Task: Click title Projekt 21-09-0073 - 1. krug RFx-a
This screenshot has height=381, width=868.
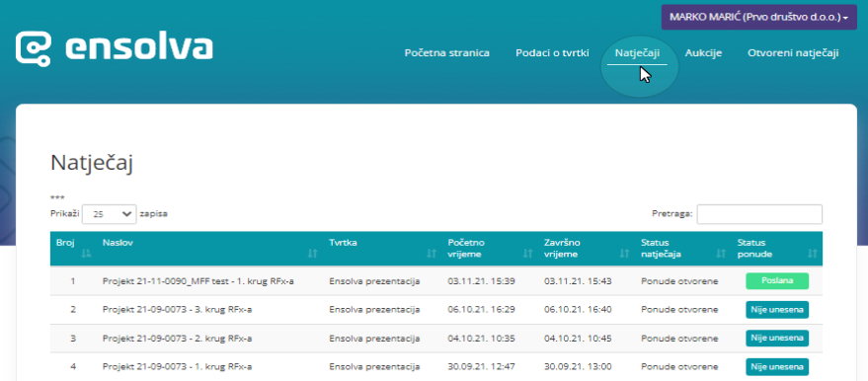Action: tap(177, 366)
